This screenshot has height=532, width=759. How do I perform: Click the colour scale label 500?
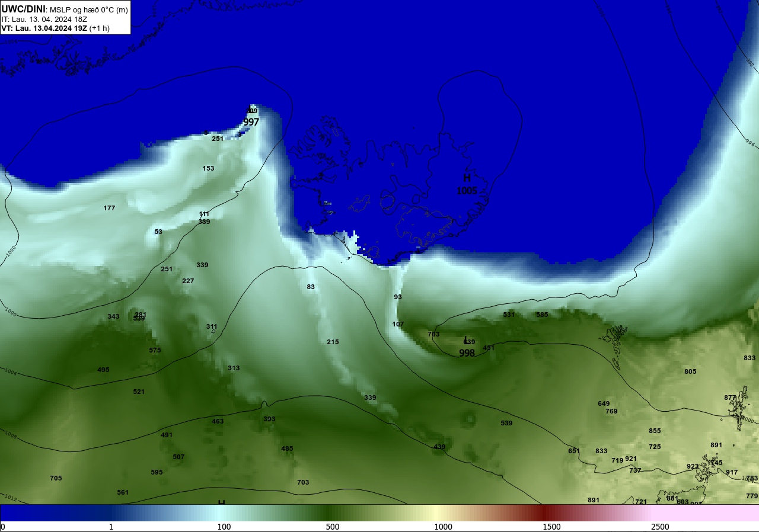[x=333, y=527]
